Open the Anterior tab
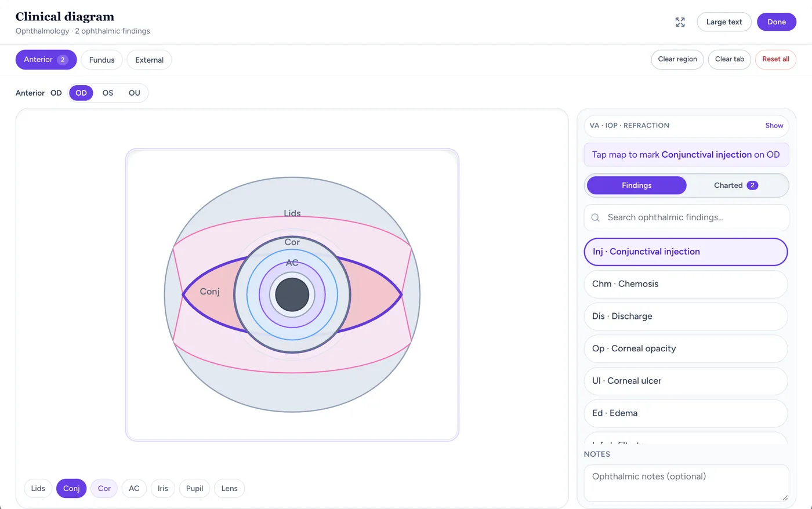 pos(46,60)
